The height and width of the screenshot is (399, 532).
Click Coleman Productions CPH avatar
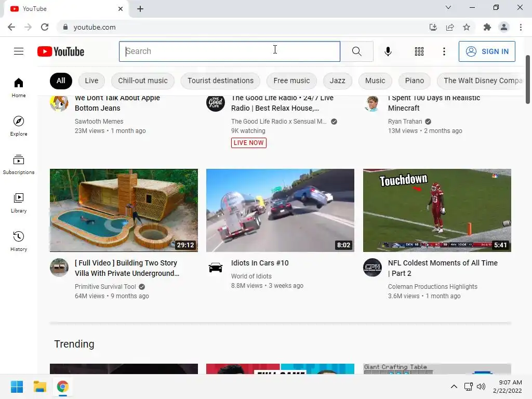pyautogui.click(x=373, y=268)
